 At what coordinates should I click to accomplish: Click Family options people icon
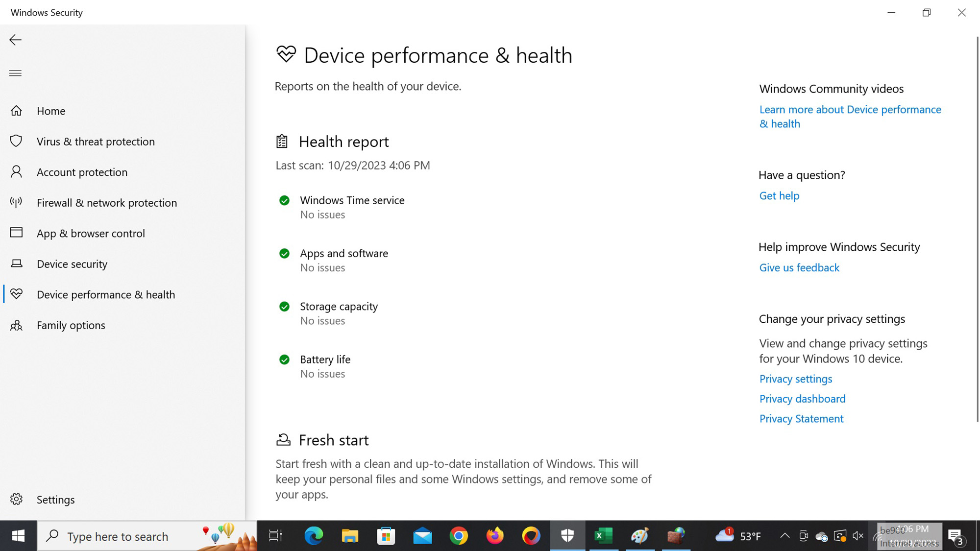[16, 325]
